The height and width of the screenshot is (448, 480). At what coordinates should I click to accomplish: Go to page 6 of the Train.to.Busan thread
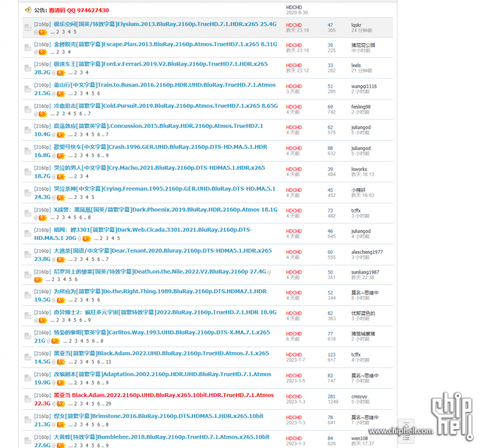point(98,94)
